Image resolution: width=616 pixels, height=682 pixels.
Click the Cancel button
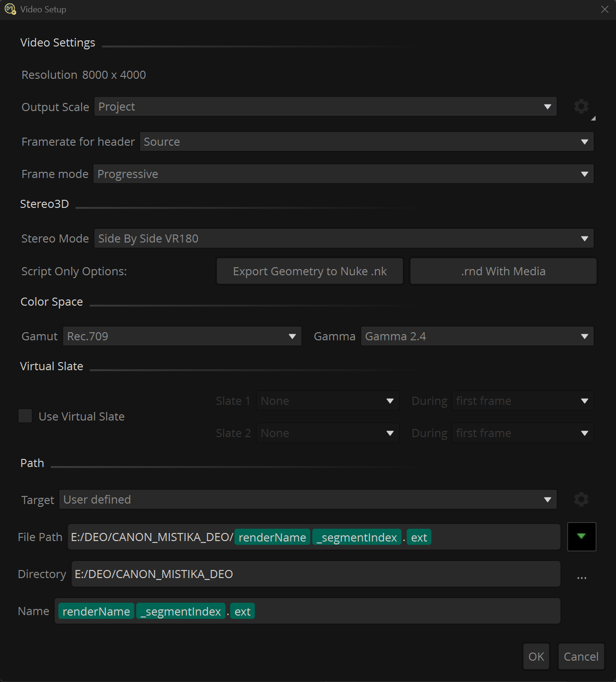[581, 656]
